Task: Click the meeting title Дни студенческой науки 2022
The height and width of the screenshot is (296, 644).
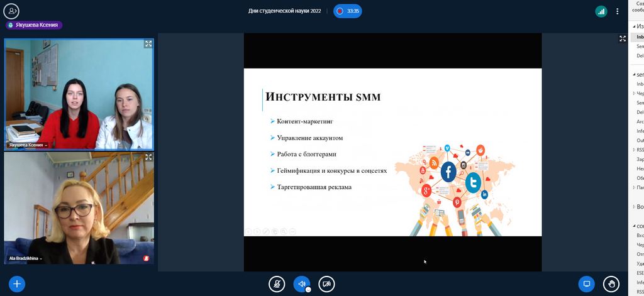Action: pyautogui.click(x=285, y=11)
